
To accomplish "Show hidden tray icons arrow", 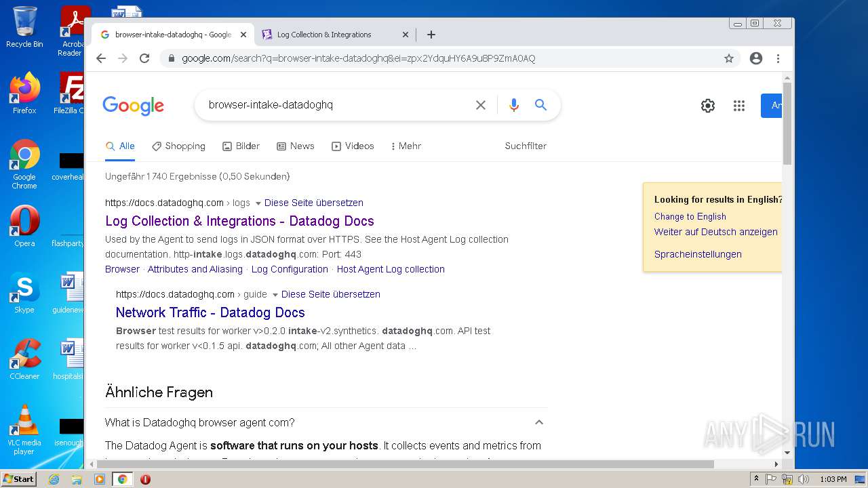I will click(755, 479).
